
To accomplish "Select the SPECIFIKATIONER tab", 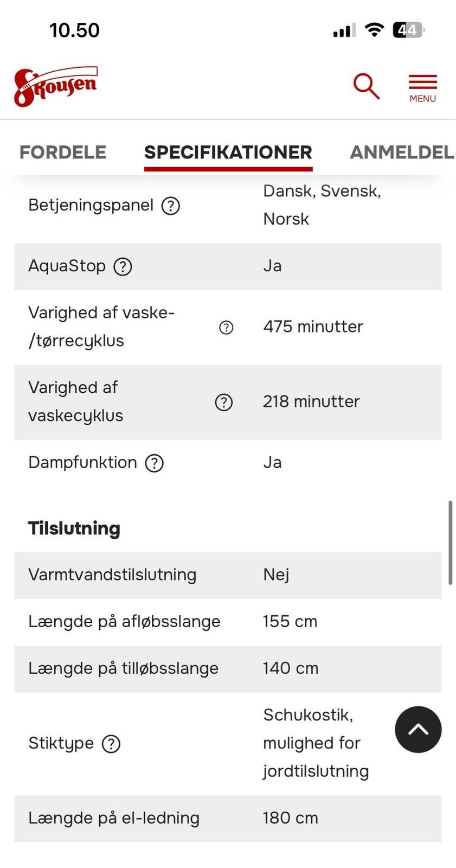I will (x=228, y=152).
